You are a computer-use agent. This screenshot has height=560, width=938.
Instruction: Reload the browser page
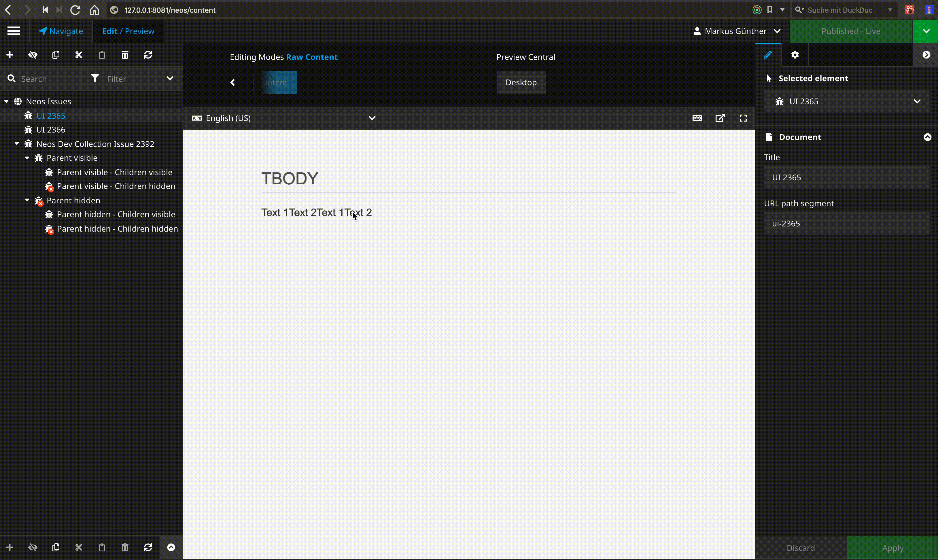click(75, 10)
